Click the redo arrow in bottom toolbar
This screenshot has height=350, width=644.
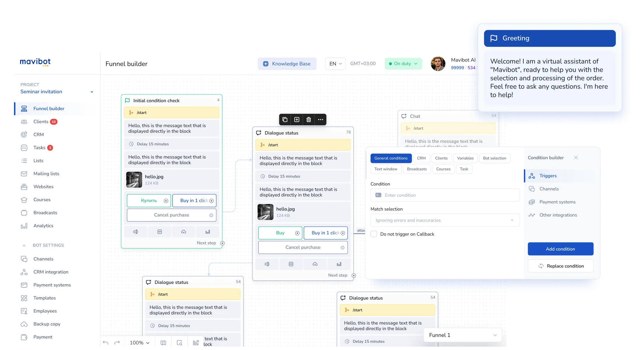pos(117,343)
